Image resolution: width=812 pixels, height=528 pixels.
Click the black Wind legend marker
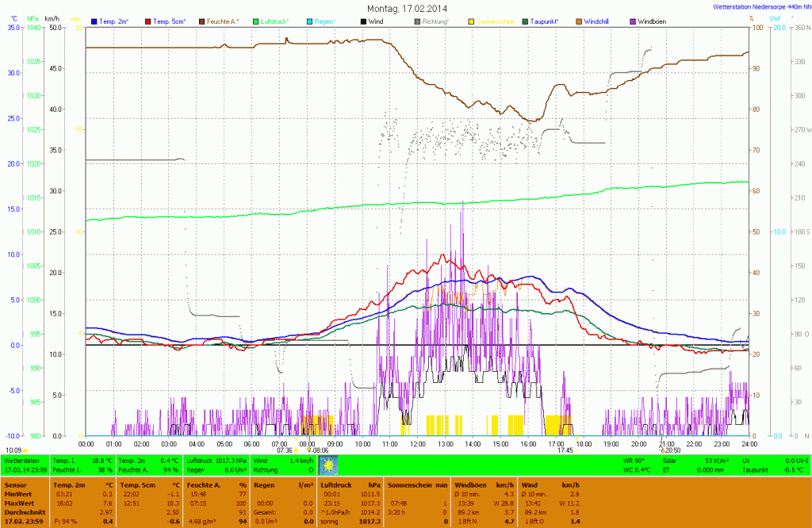[x=364, y=21]
